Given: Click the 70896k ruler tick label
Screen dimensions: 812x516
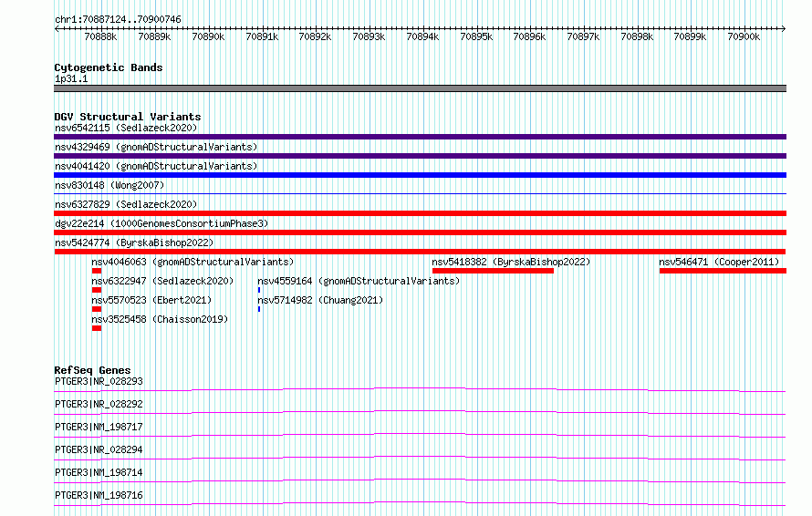Looking at the screenshot, I should tap(529, 36).
